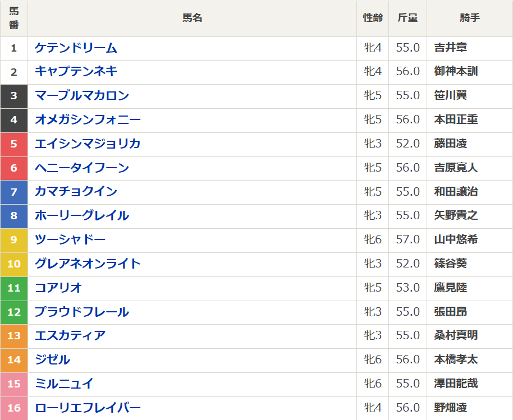513x420 pixels.
Task: Open コアリオ horse page
Action: [58, 288]
